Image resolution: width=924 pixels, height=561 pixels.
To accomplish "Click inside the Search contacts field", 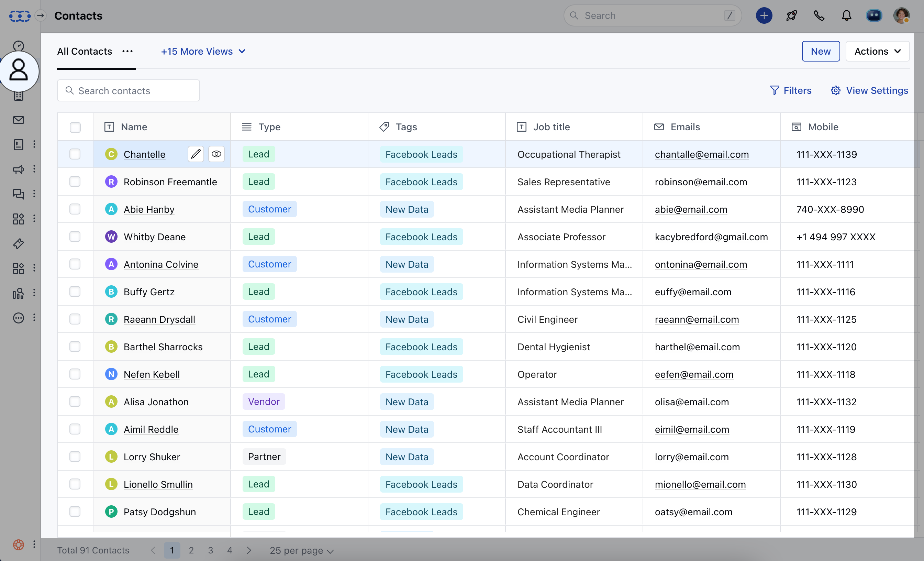I will (x=128, y=90).
